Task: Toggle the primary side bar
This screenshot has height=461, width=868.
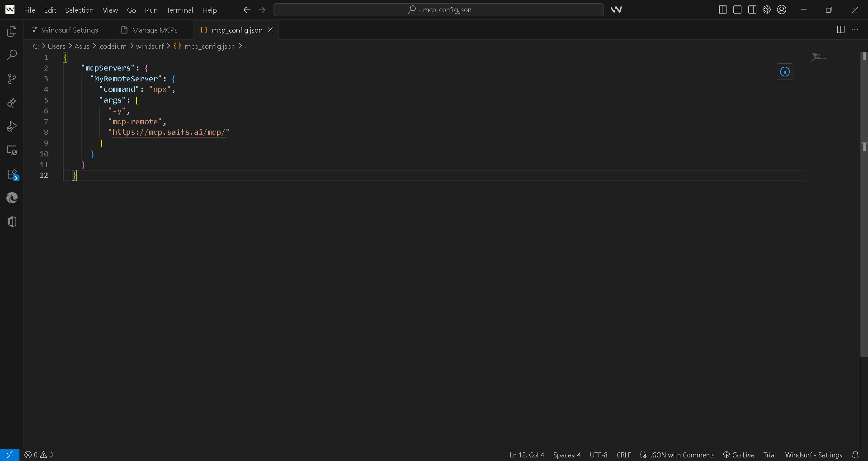Action: [722, 10]
